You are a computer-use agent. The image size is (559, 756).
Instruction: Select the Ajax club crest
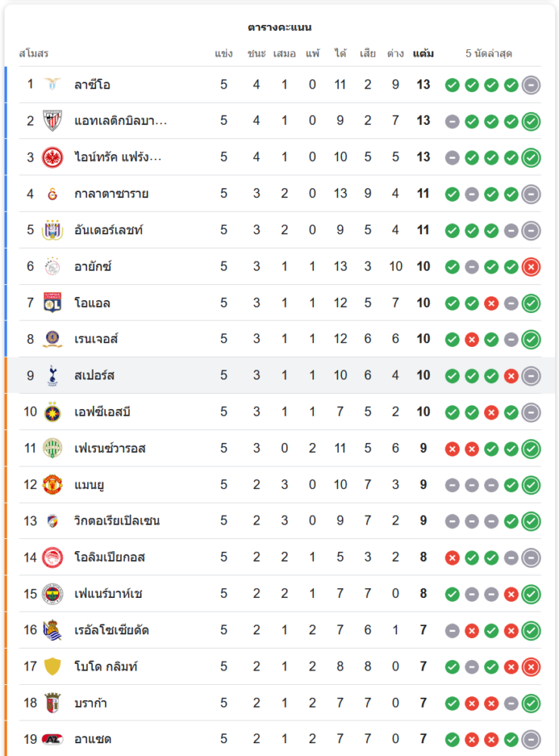pos(53,266)
